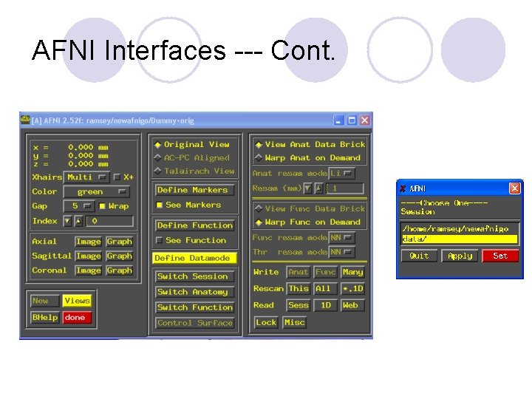Click the red done button
The width and height of the screenshot is (532, 399).
click(77, 318)
